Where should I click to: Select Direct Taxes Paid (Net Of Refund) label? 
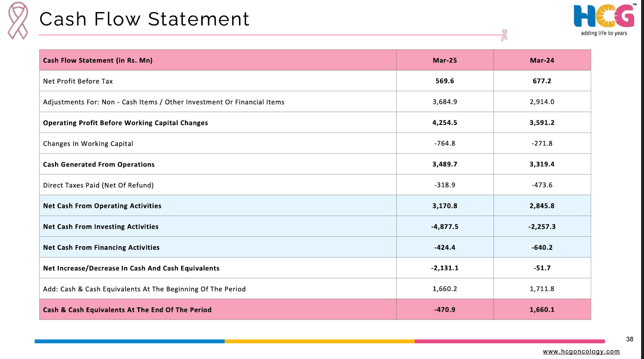[x=99, y=185]
